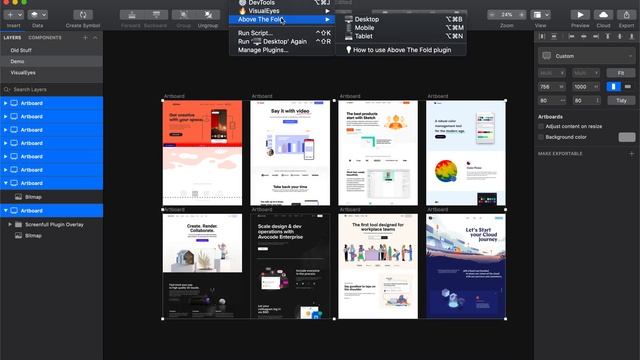The image size is (640, 360).
Task: Choose Desktop from Above The Fold submenu
Action: (x=401, y=19)
